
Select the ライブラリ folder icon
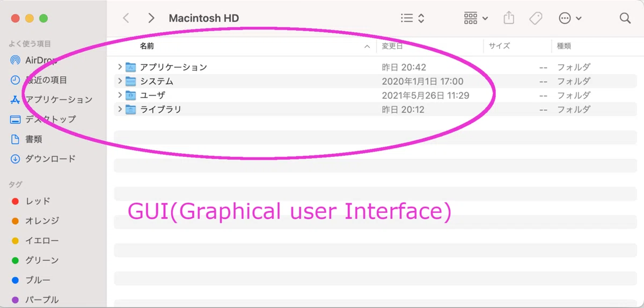click(x=130, y=109)
